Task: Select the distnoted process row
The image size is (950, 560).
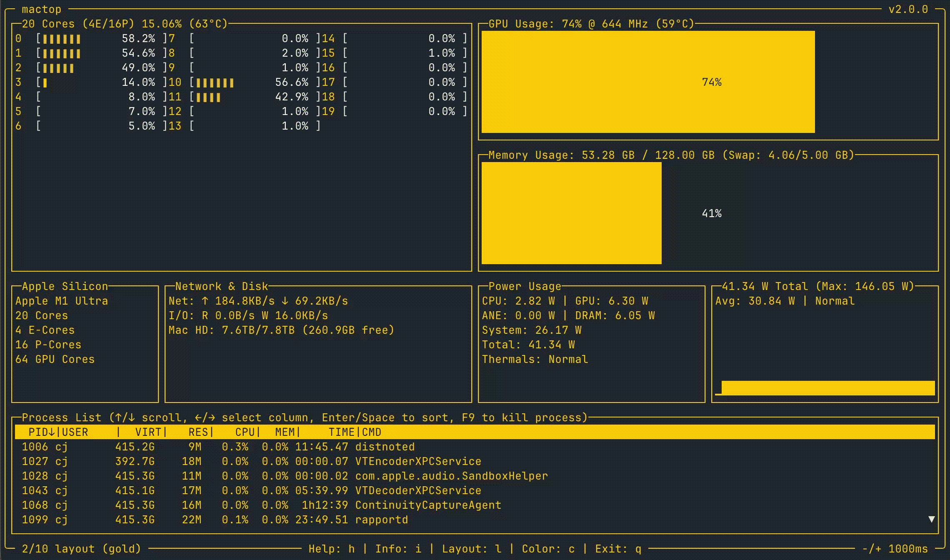Action: (385, 447)
